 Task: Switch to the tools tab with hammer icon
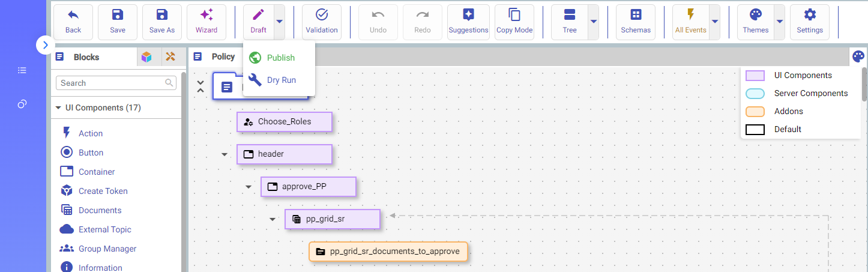(x=170, y=57)
